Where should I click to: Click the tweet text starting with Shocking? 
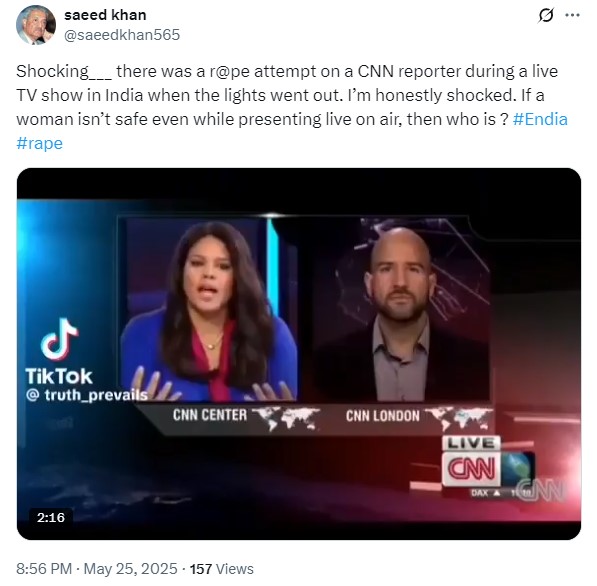coord(292,107)
